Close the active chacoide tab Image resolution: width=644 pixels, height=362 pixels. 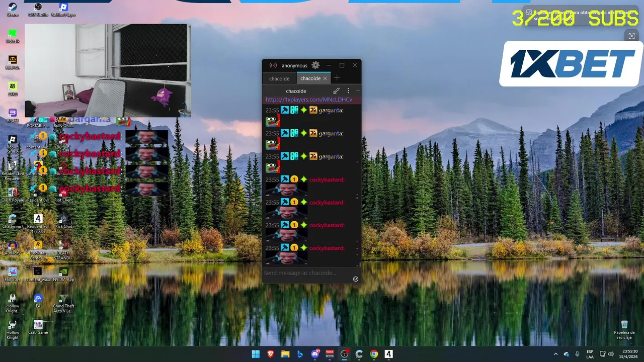tap(325, 78)
